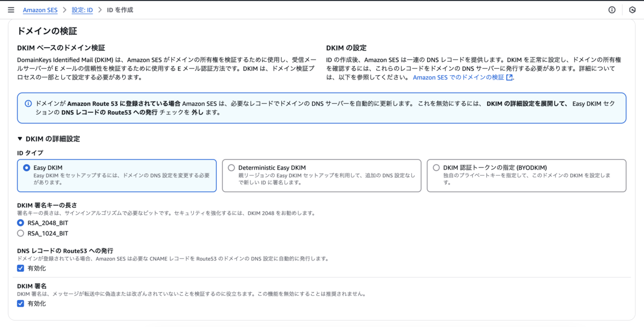Uncheck DKIM 署名 有効化 checkbox

tap(21, 303)
